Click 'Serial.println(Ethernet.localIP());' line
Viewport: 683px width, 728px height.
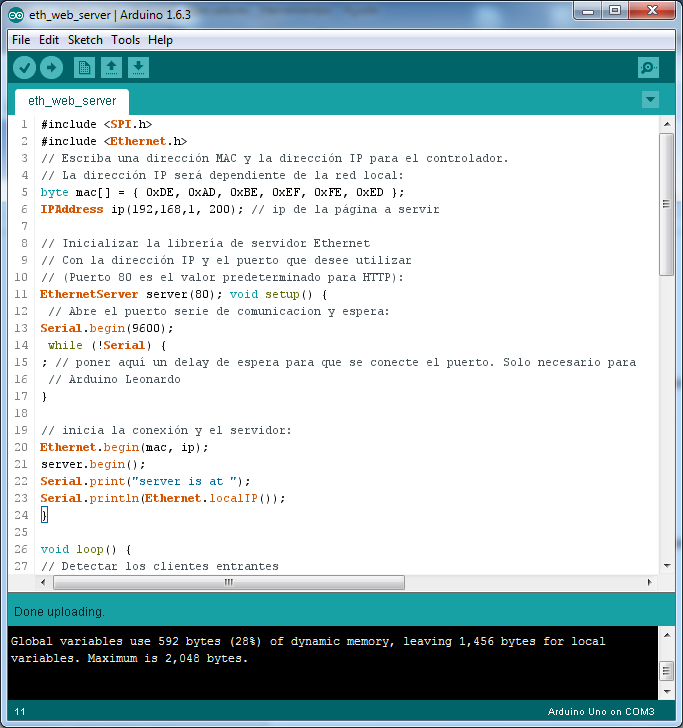point(163,498)
